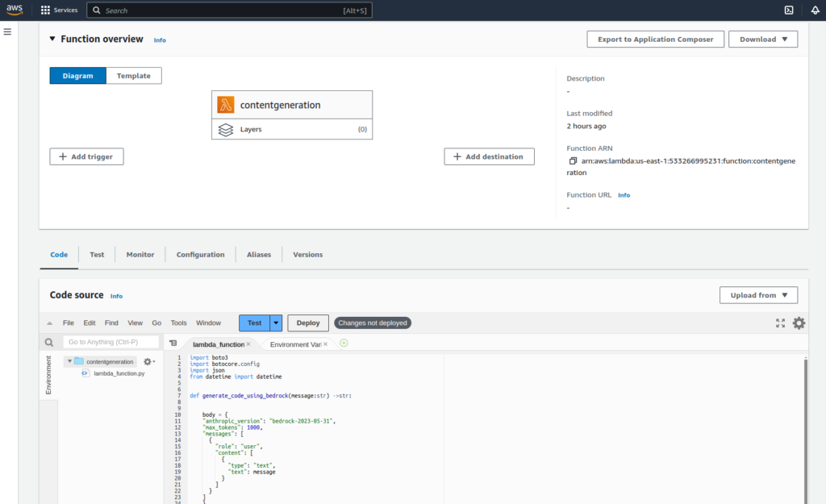
Task: Open the editor tab list icon
Action: pyautogui.click(x=173, y=344)
